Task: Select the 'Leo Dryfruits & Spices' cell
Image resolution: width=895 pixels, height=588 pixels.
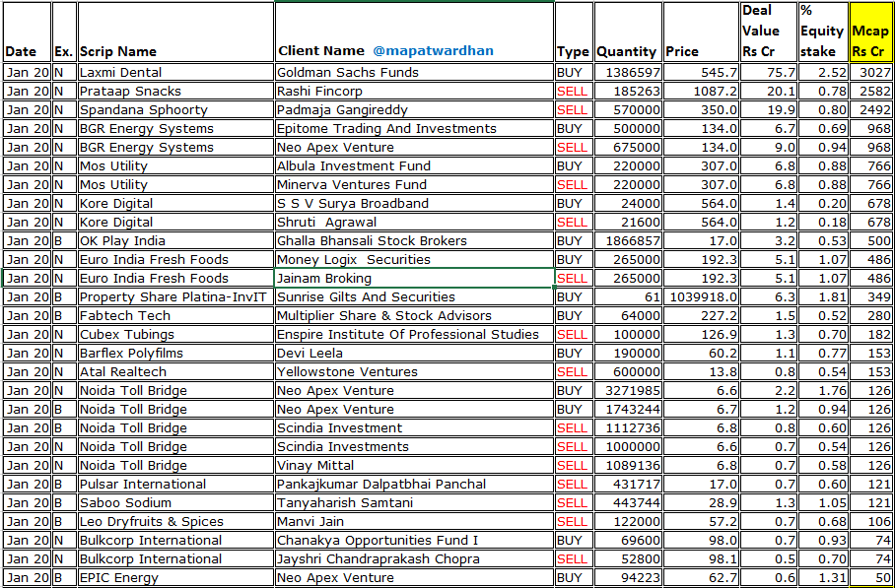Action: point(175,522)
